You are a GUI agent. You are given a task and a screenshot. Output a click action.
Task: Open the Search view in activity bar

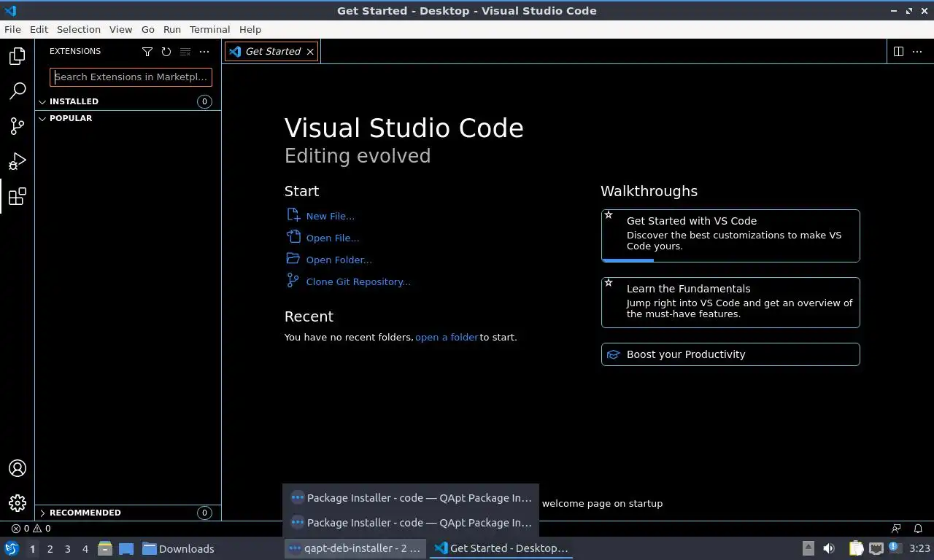[x=17, y=91]
